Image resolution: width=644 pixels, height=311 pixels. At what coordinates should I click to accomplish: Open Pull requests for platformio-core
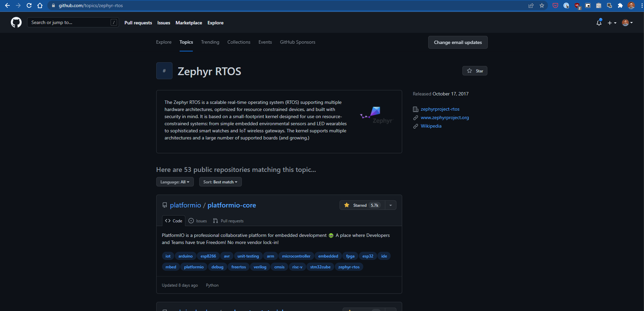[228, 221]
